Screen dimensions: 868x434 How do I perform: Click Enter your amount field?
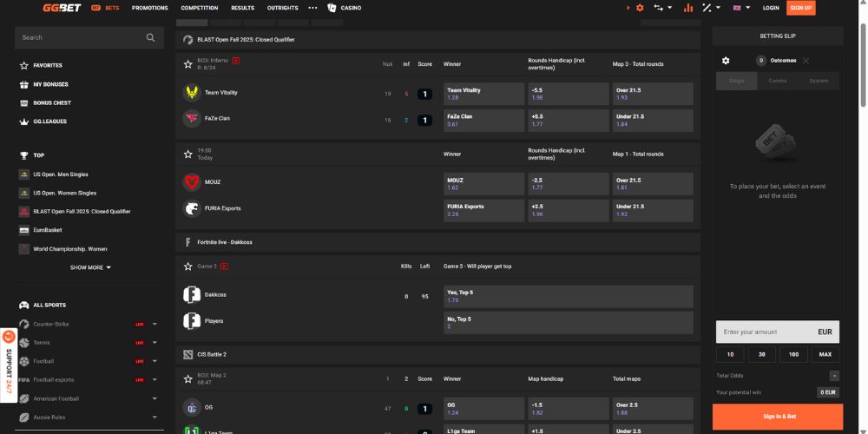(777, 332)
